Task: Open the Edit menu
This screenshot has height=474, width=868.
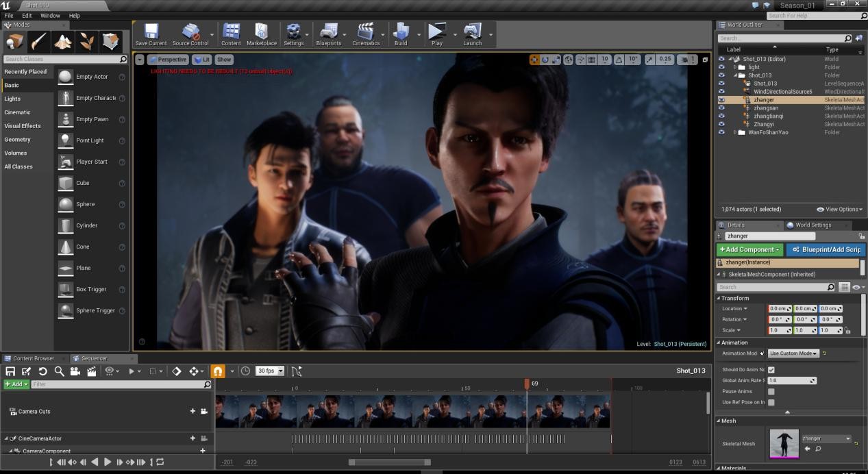Action: pos(27,15)
